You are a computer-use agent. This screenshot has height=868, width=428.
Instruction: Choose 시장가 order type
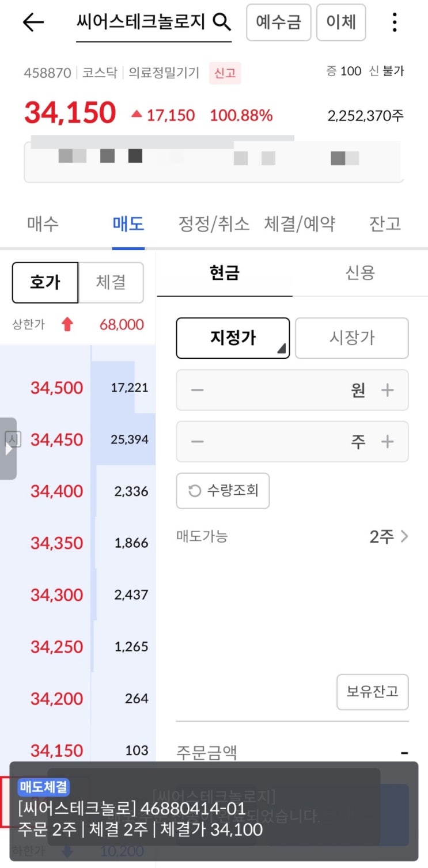352,338
